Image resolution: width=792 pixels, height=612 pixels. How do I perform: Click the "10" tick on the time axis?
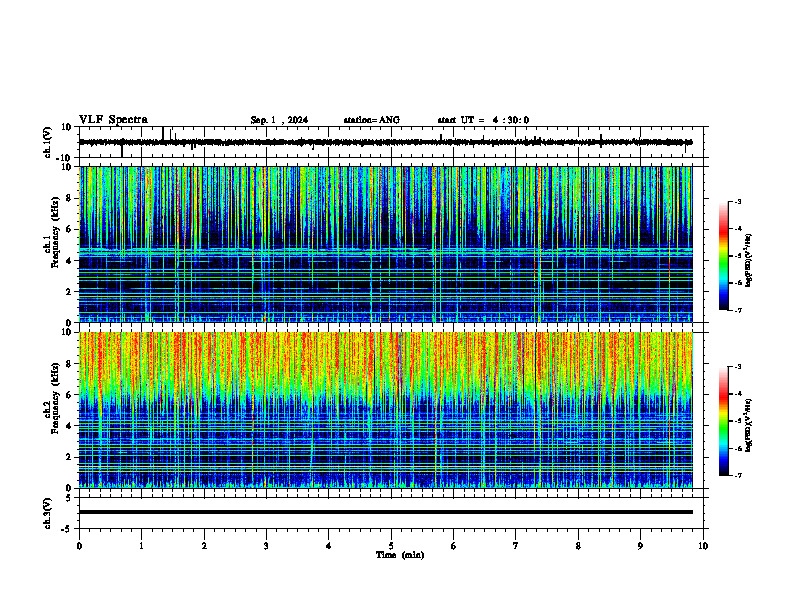coord(703,546)
